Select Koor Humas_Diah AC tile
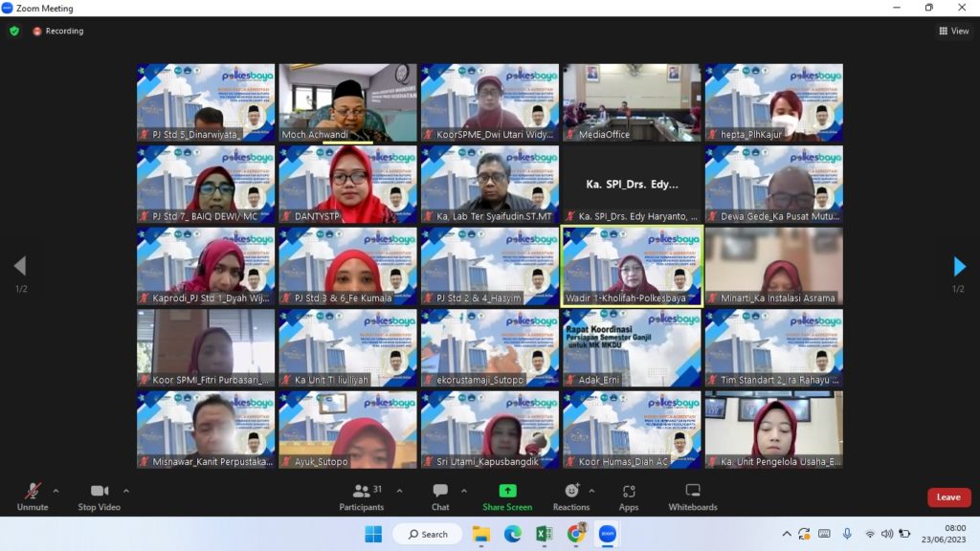980x551 pixels. (x=632, y=430)
